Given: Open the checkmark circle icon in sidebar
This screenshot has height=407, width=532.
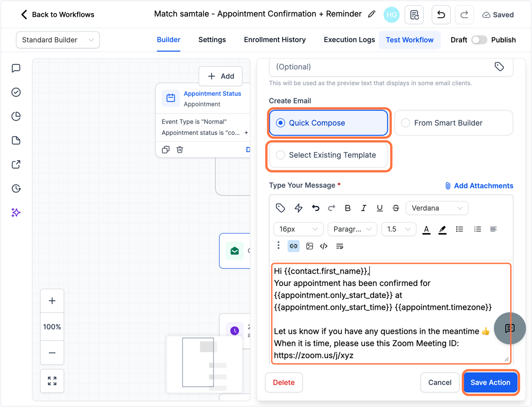Looking at the screenshot, I should pyautogui.click(x=16, y=92).
